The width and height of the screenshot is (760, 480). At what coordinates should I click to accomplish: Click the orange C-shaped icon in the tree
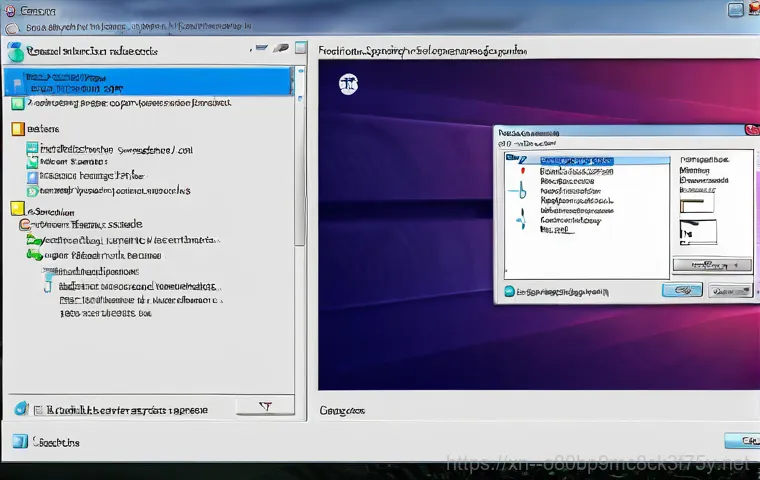point(25,224)
